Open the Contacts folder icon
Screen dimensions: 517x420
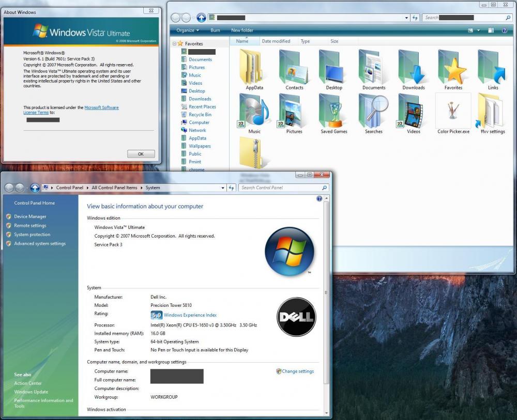click(x=294, y=68)
